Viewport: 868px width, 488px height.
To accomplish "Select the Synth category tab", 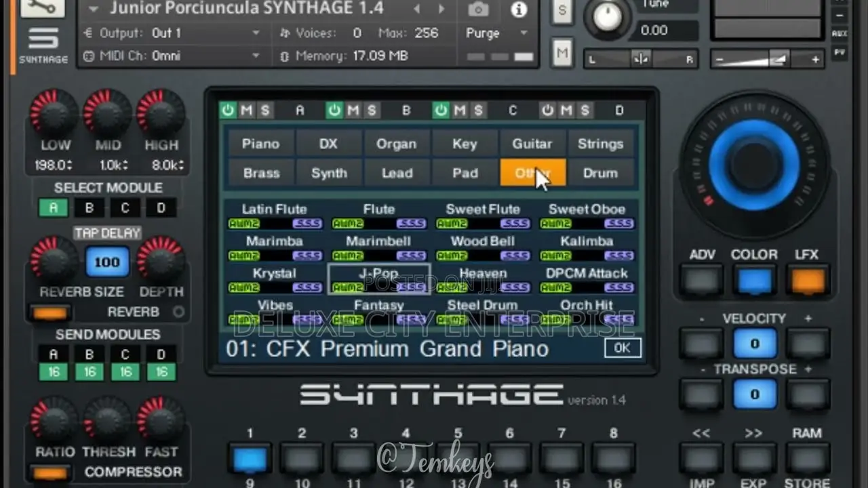I will tap(329, 173).
